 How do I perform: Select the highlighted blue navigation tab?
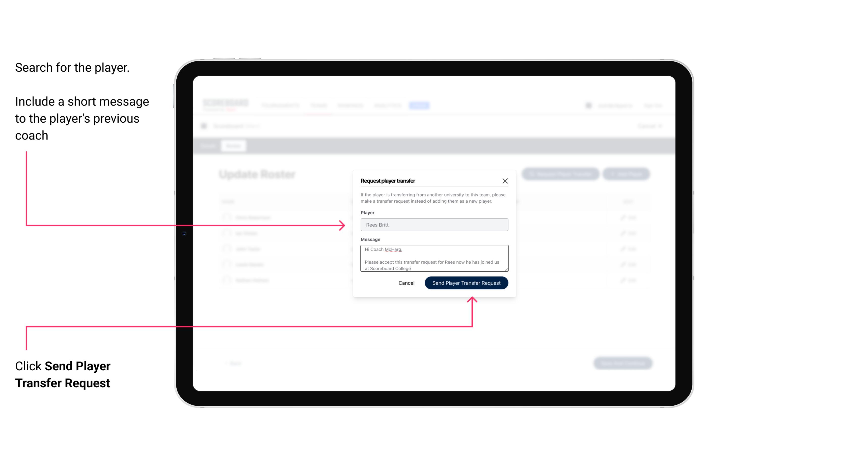[x=418, y=105]
